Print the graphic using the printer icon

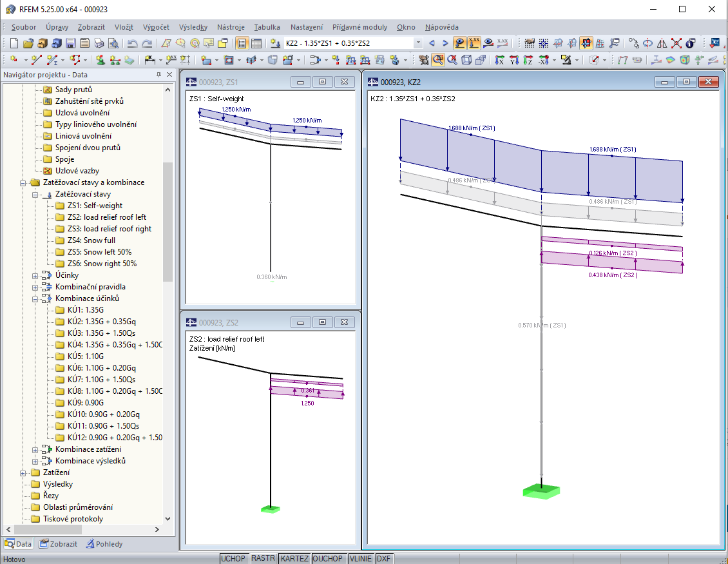pyautogui.click(x=99, y=43)
